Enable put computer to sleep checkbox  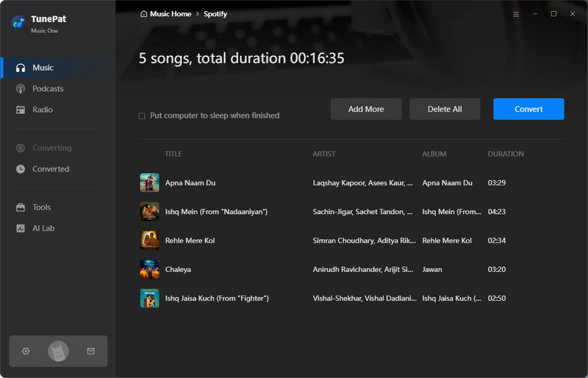[142, 116]
